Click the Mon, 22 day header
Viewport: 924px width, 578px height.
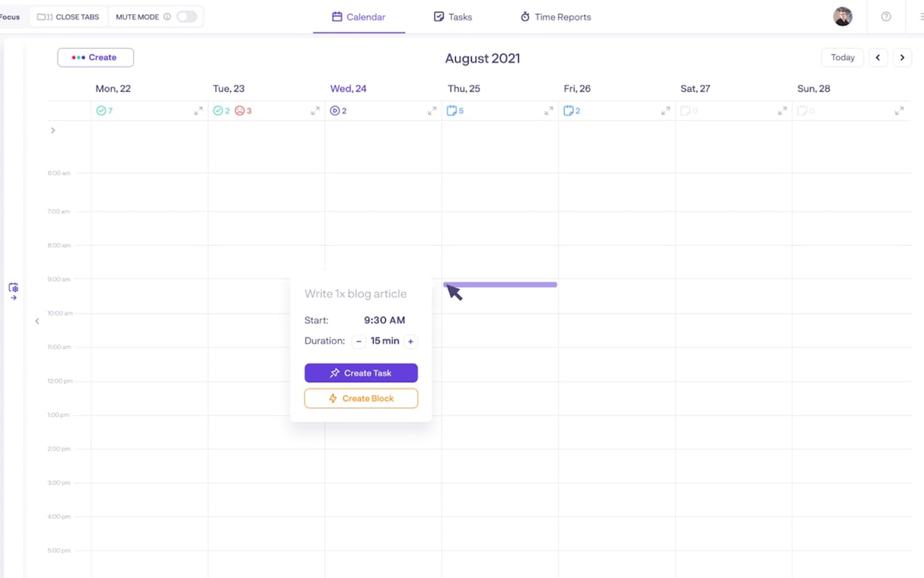point(113,89)
